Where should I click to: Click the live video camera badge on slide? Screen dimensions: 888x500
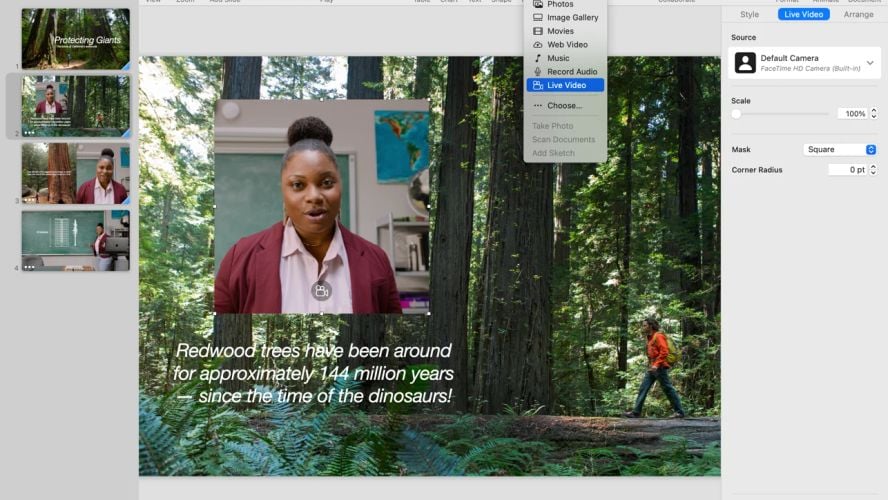coord(321,291)
